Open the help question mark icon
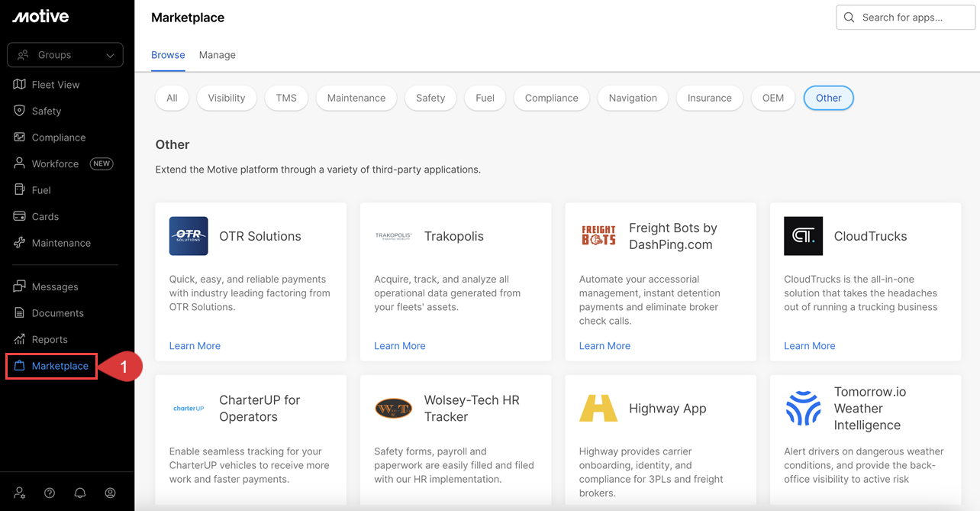 pyautogui.click(x=50, y=493)
